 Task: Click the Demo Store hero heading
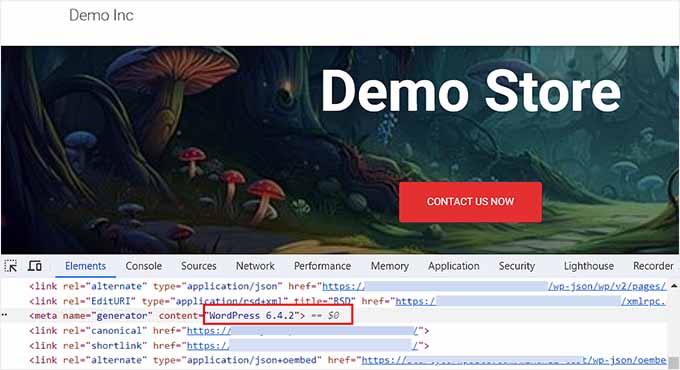(x=471, y=92)
